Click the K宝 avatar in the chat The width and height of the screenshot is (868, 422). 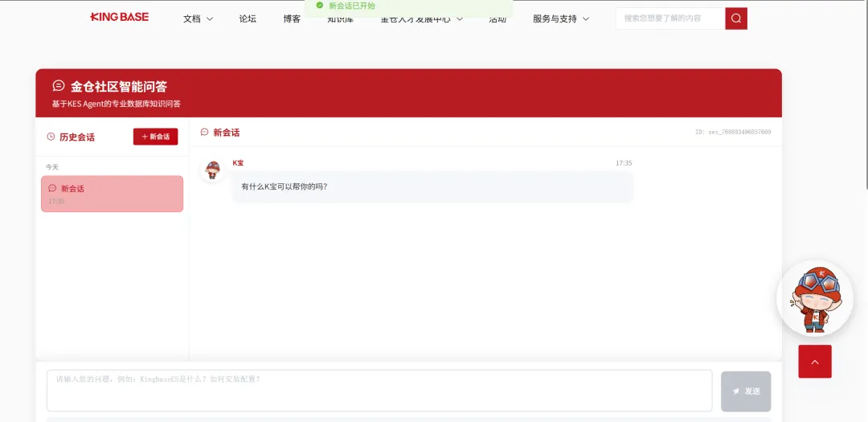coord(212,170)
